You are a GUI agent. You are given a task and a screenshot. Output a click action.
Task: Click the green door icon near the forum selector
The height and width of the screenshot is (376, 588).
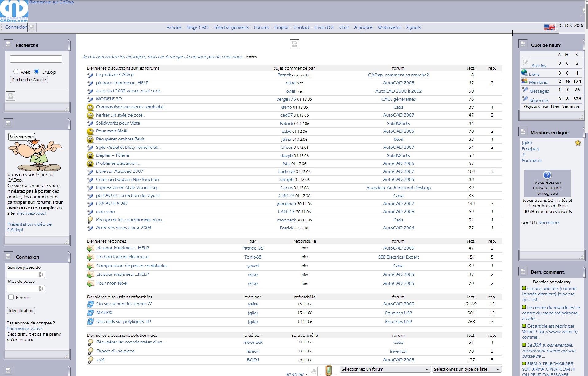point(329,370)
